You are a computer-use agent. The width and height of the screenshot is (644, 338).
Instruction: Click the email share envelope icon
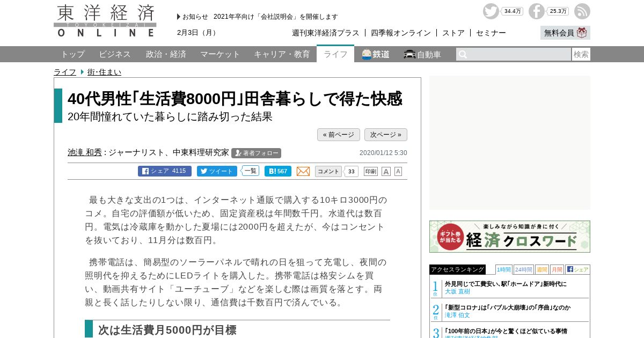303,171
